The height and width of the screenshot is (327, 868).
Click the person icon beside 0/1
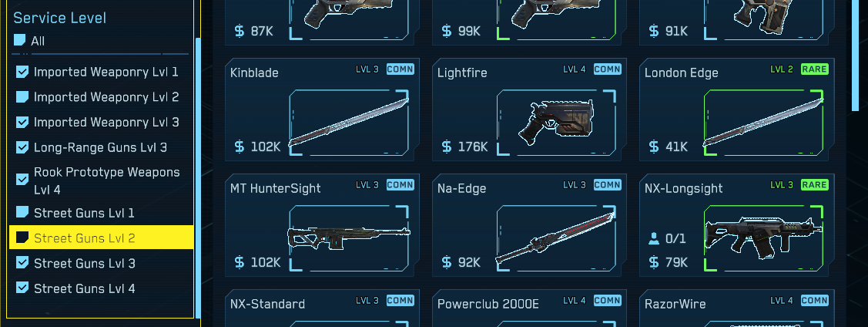pyautogui.click(x=654, y=239)
